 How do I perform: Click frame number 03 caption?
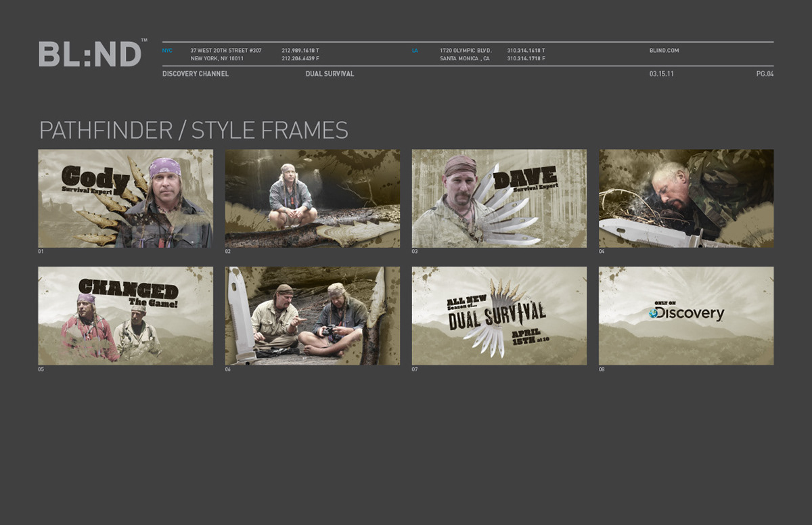point(415,252)
